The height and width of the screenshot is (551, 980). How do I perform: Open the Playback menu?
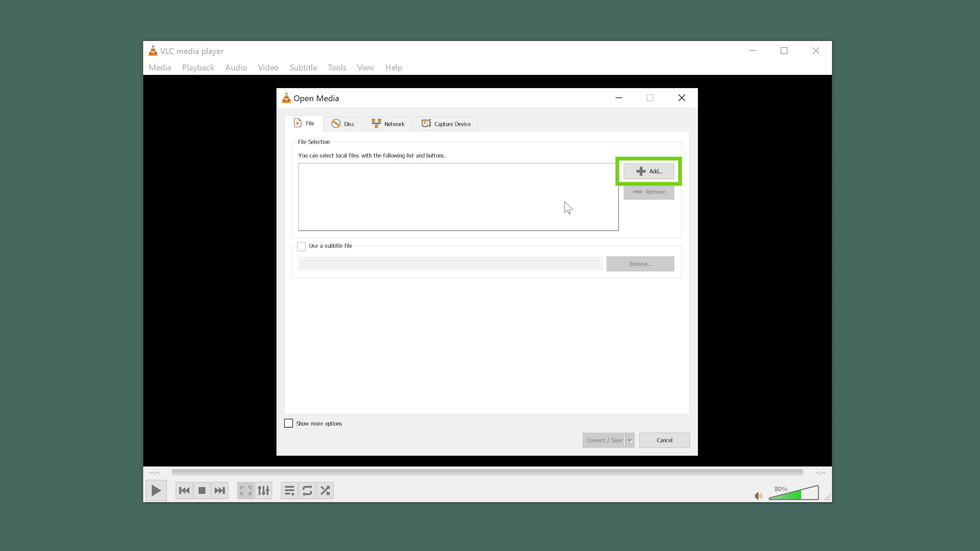click(198, 67)
